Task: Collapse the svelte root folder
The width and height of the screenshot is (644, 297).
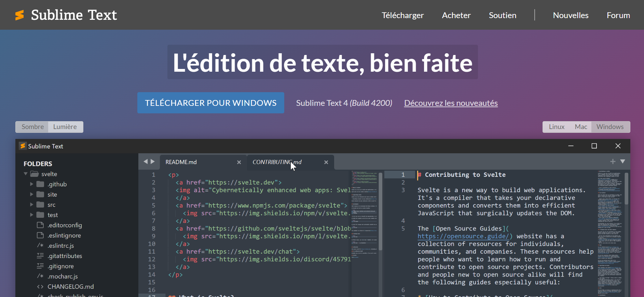Action: (26, 174)
